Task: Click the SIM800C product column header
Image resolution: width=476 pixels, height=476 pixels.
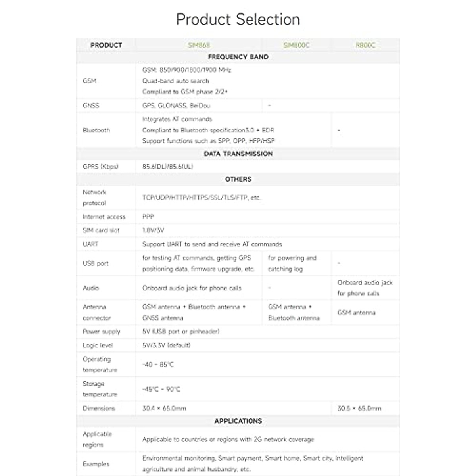Action: pos(296,45)
